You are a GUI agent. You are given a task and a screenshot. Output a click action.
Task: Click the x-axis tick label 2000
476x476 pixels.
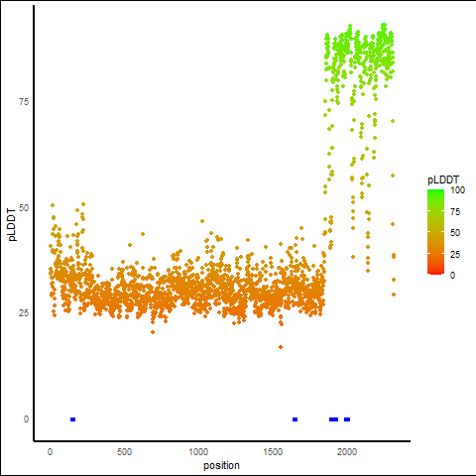(x=347, y=452)
